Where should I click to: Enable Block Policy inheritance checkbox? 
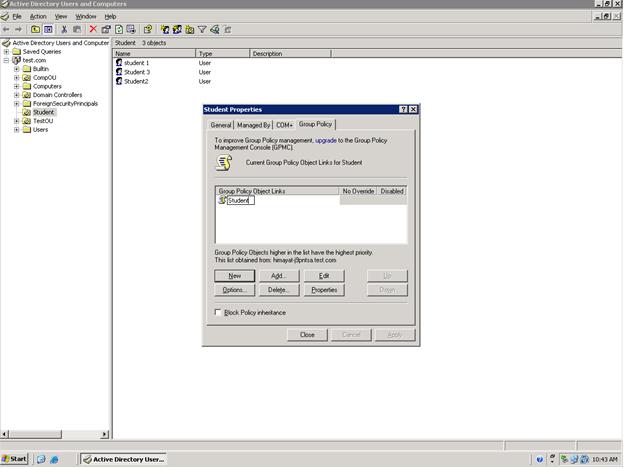tap(218, 312)
